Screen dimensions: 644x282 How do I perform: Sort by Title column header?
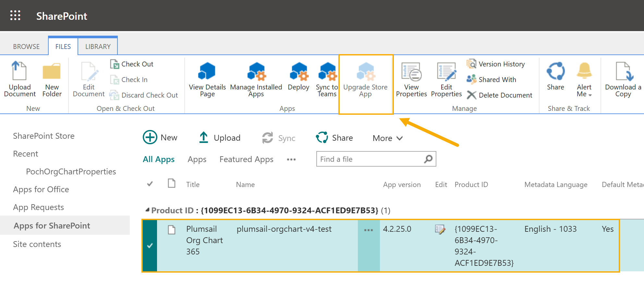click(x=193, y=184)
